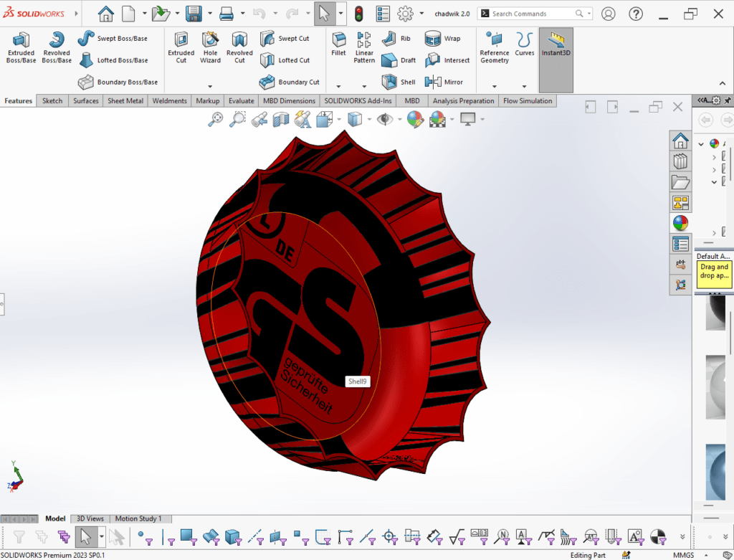The image size is (734, 560).
Task: Open the Evaluate tab
Action: [241, 101]
